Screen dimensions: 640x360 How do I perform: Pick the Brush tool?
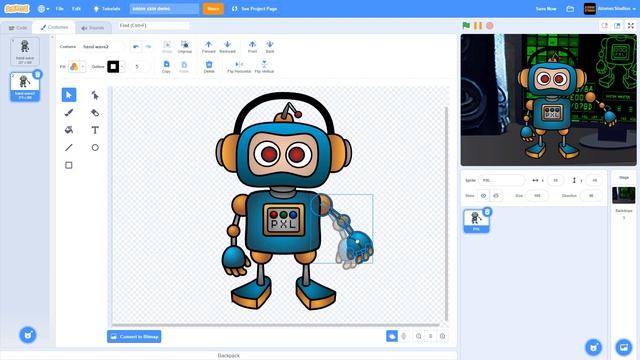point(69,112)
